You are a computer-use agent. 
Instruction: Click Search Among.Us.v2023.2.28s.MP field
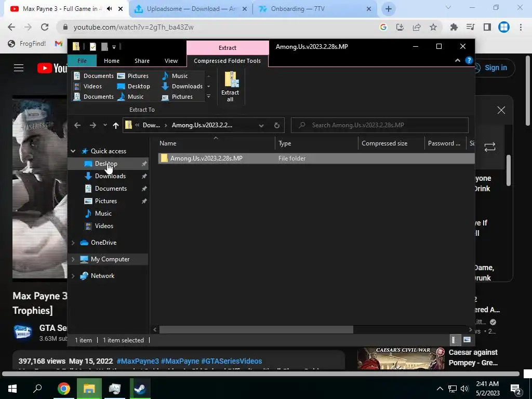[x=380, y=125]
